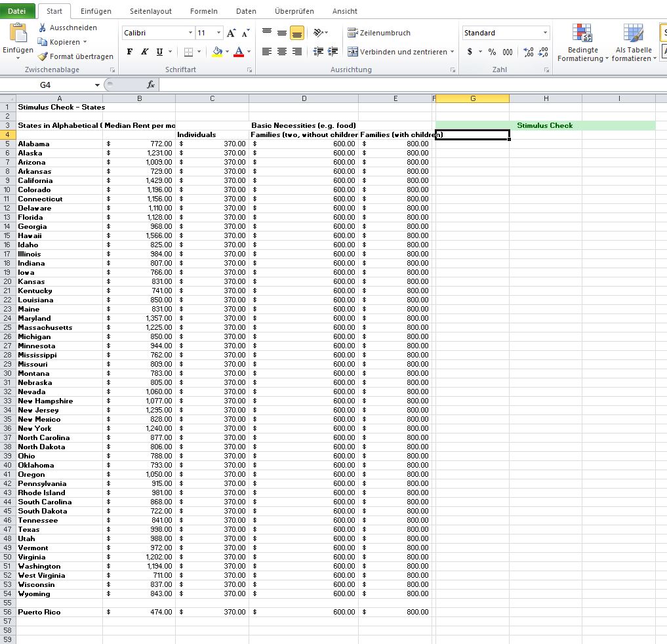
Task: Toggle italic formatting (K)
Action: (144, 52)
